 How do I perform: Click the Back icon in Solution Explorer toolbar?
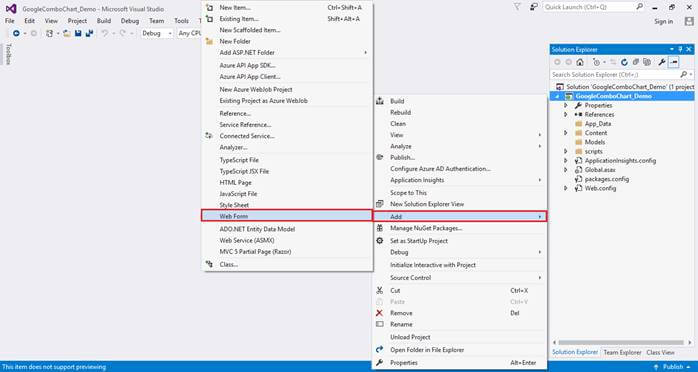557,62
